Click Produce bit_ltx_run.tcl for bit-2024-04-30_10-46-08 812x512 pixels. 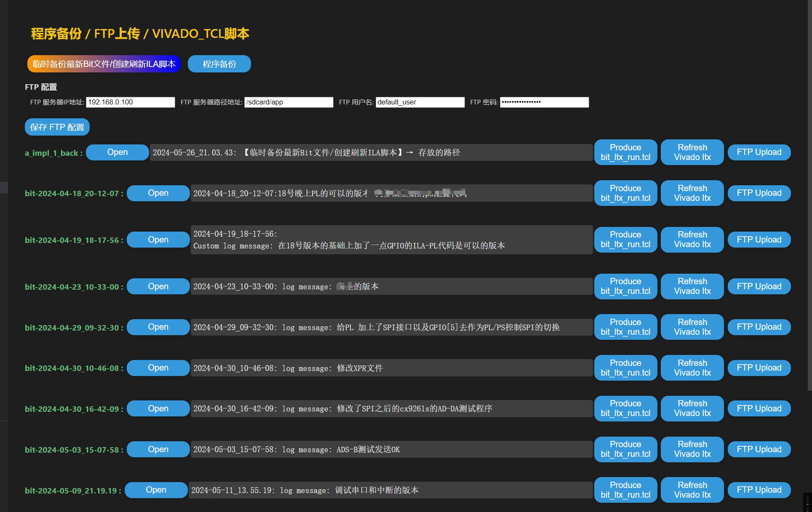[x=625, y=367]
